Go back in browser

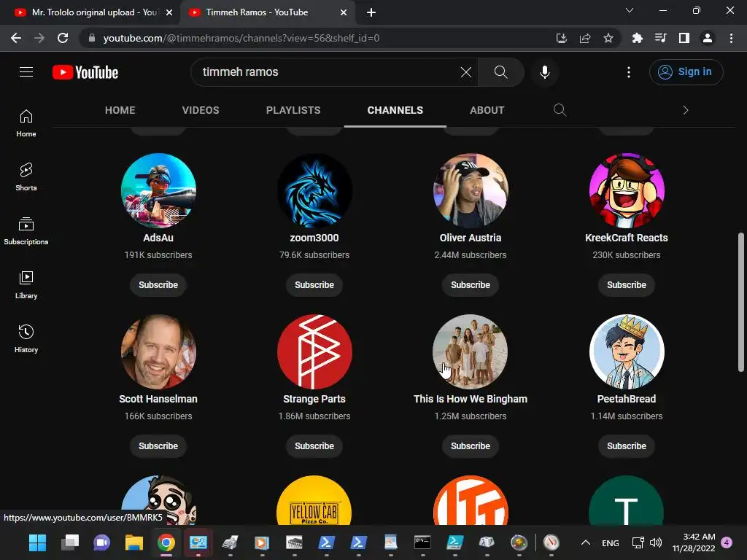tap(16, 38)
